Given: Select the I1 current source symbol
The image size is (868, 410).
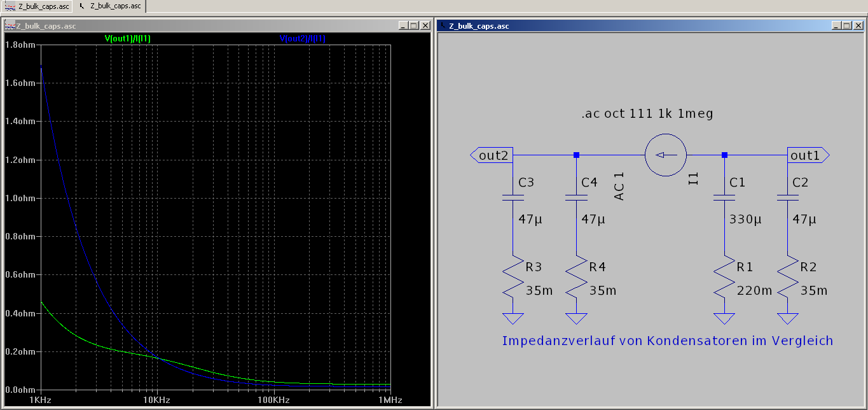Looking at the screenshot, I should pos(665,155).
